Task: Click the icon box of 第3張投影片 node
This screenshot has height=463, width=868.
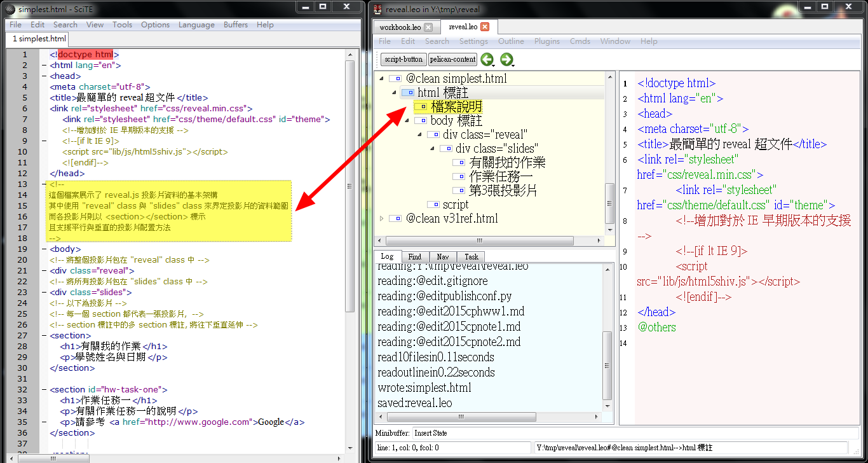Action: point(459,190)
